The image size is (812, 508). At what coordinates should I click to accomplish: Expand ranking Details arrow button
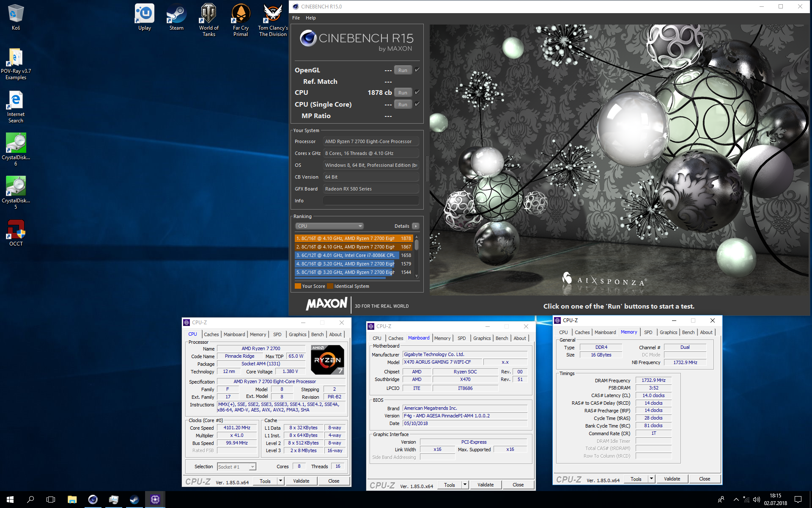[x=416, y=226]
